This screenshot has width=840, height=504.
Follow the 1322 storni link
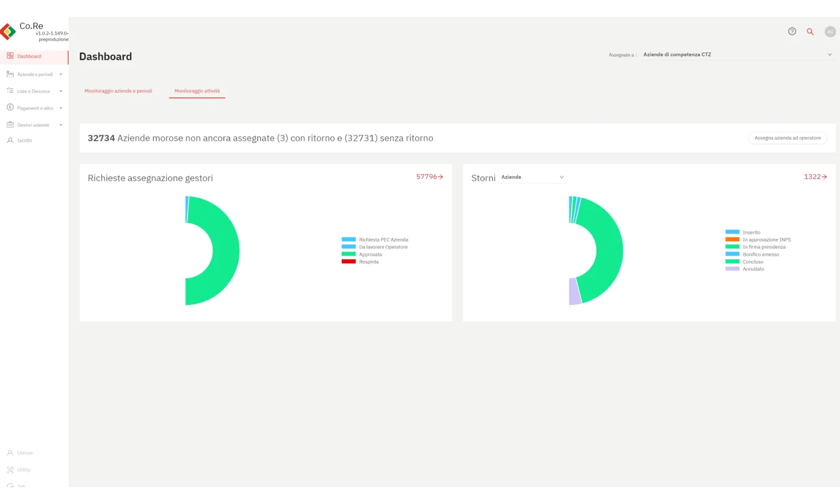coord(815,177)
